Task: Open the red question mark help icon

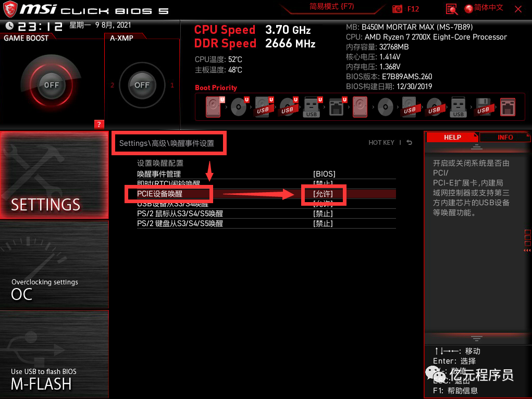Action: (x=98, y=124)
